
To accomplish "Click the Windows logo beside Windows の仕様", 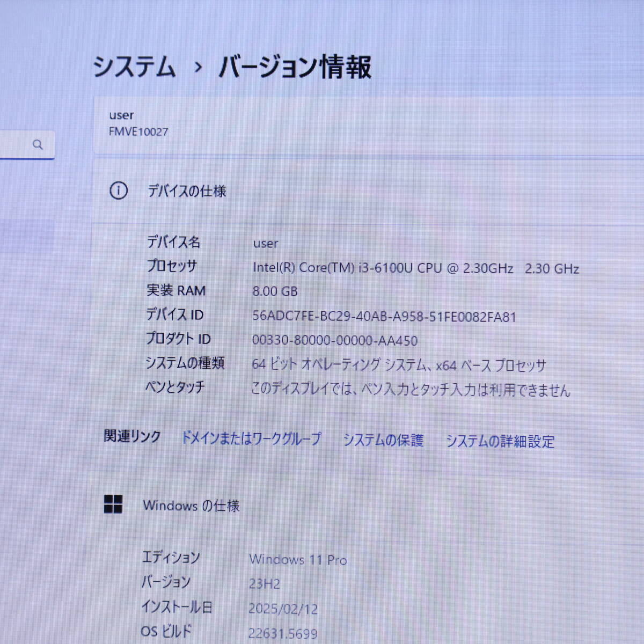I will click(113, 504).
